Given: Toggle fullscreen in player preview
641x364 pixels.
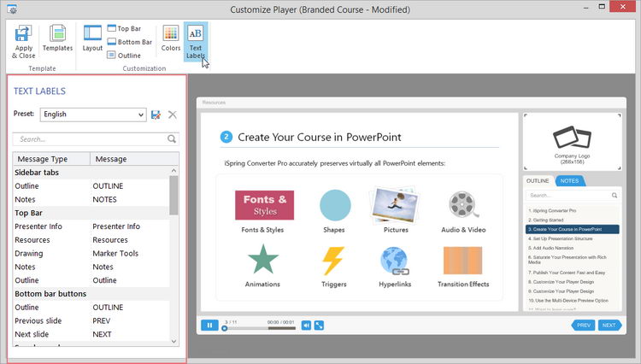Looking at the screenshot, I should 320,326.
